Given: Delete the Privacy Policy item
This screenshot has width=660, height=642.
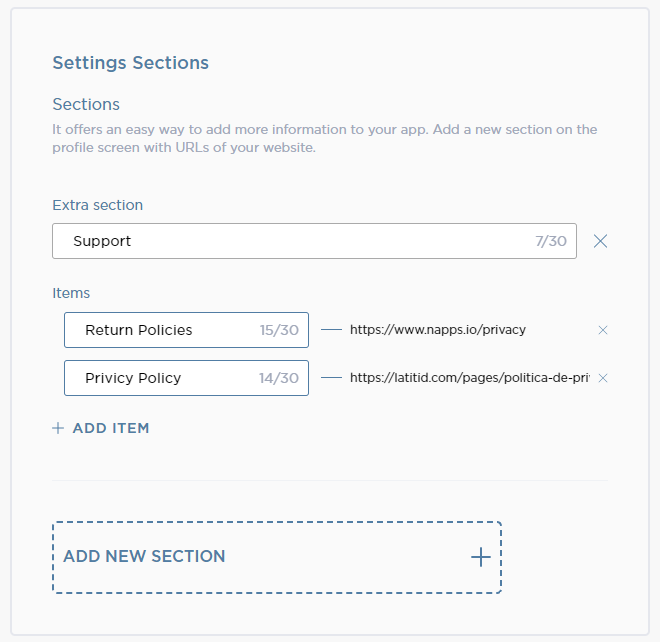Looking at the screenshot, I should coord(603,378).
